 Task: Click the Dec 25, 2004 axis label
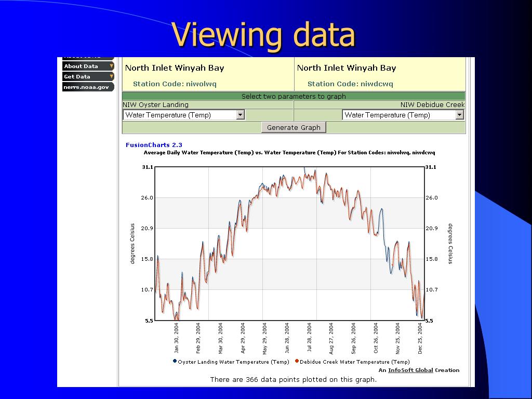tap(420, 338)
